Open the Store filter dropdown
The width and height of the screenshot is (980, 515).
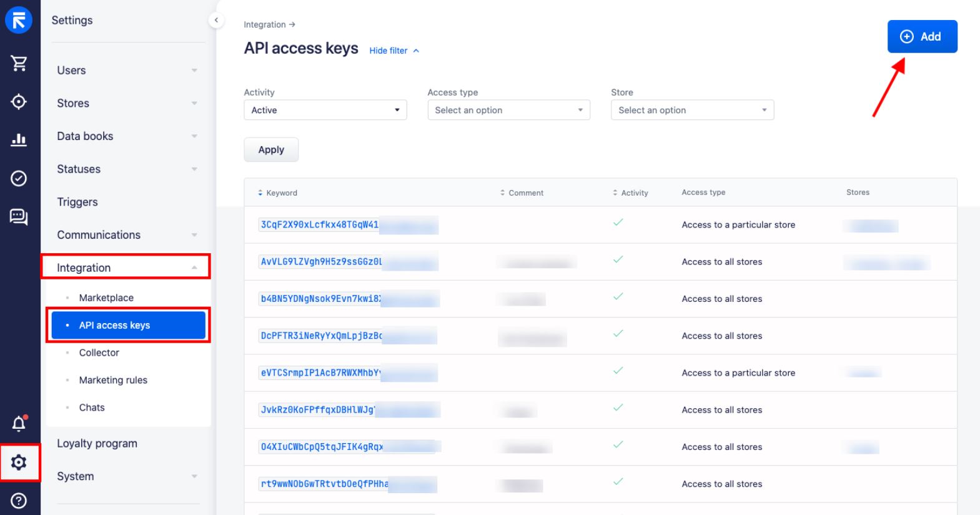(x=692, y=110)
